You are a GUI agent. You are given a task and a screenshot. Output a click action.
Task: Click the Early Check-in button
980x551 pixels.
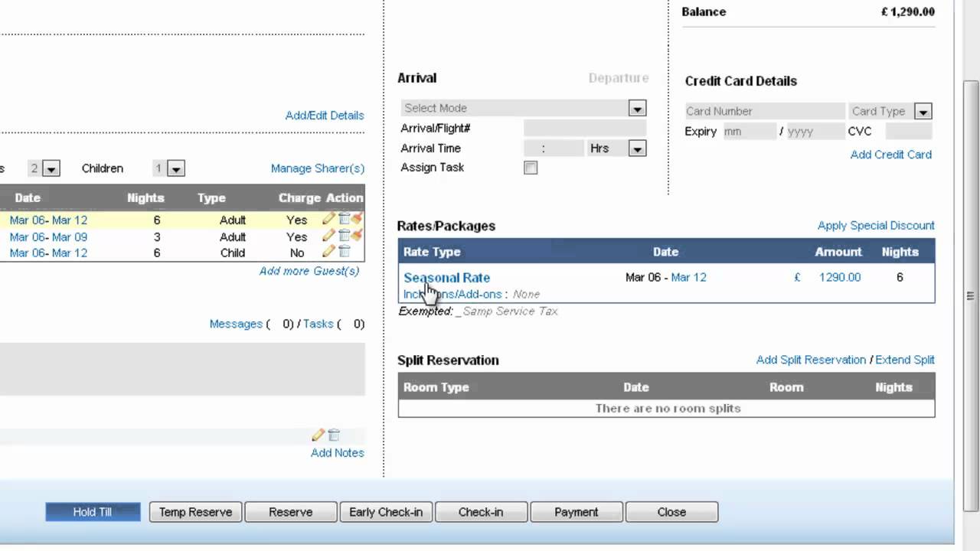[x=386, y=512]
